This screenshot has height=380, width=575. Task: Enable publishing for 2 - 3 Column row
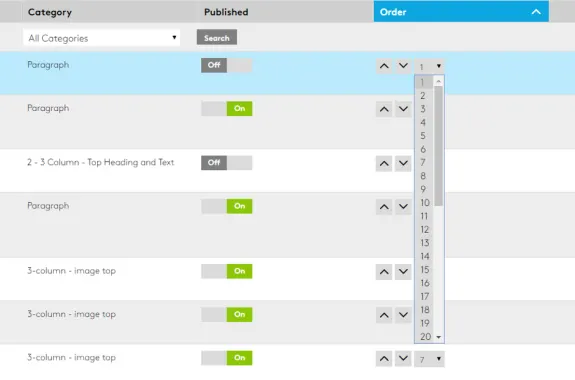(x=227, y=163)
